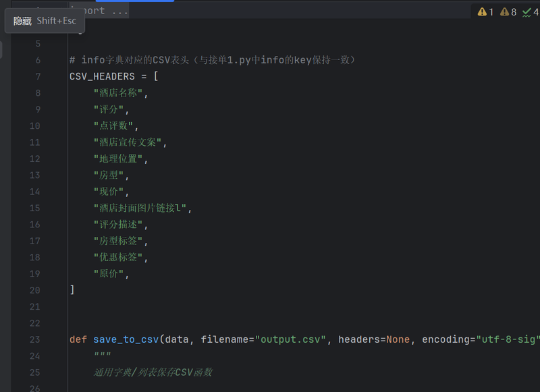The height and width of the screenshot is (392, 540).
Task: Click the 隐藏 Shift+Esc tooltip
Action: [45, 21]
